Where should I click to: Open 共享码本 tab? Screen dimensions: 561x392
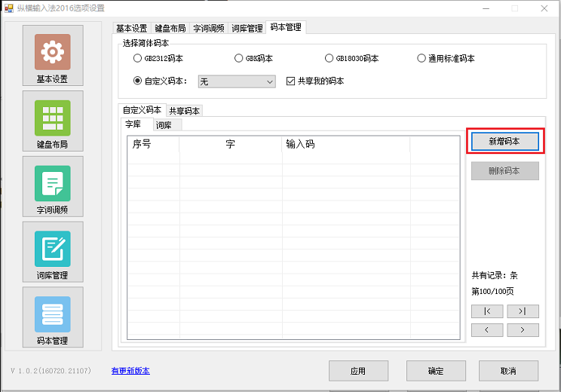point(184,110)
